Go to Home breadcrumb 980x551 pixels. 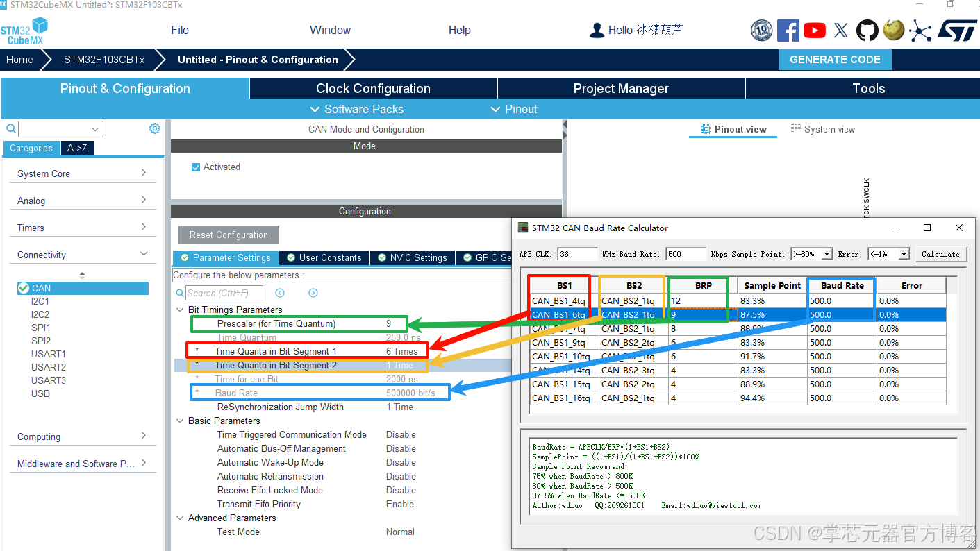click(x=19, y=60)
